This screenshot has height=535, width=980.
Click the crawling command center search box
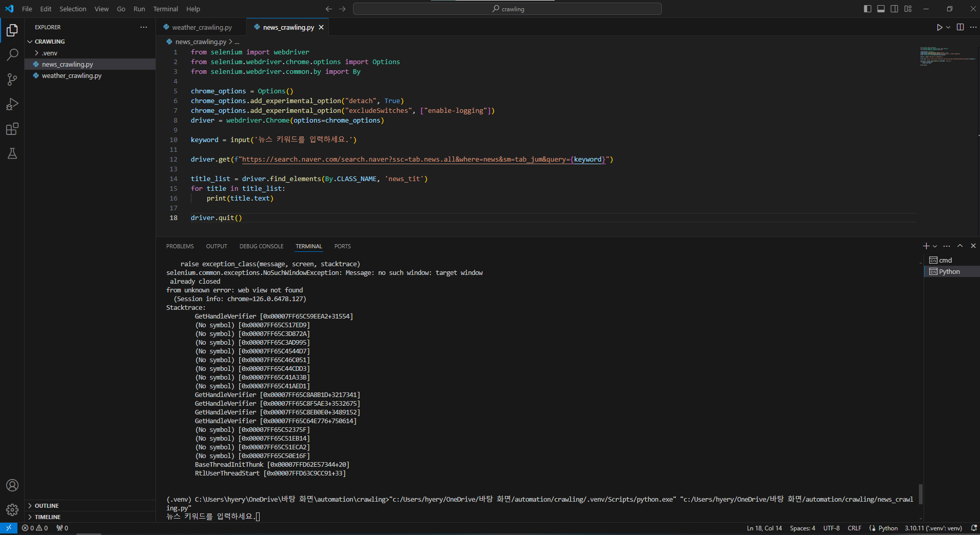[x=507, y=9]
